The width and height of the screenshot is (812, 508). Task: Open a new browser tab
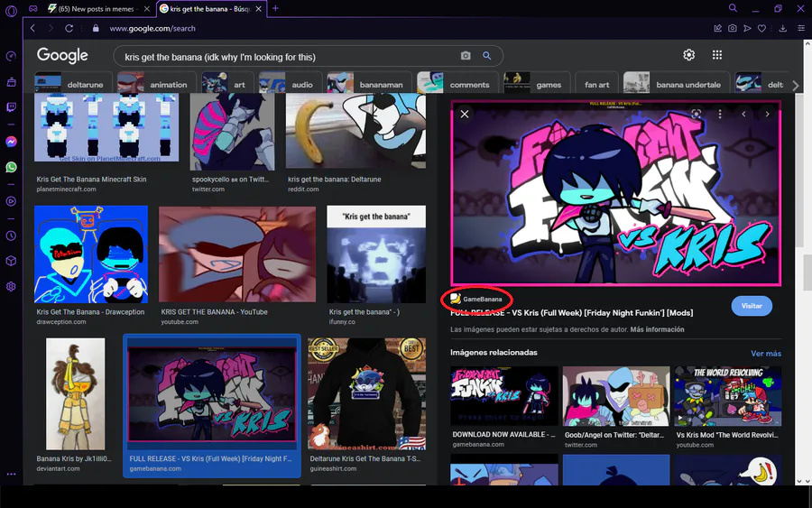pyautogui.click(x=275, y=8)
